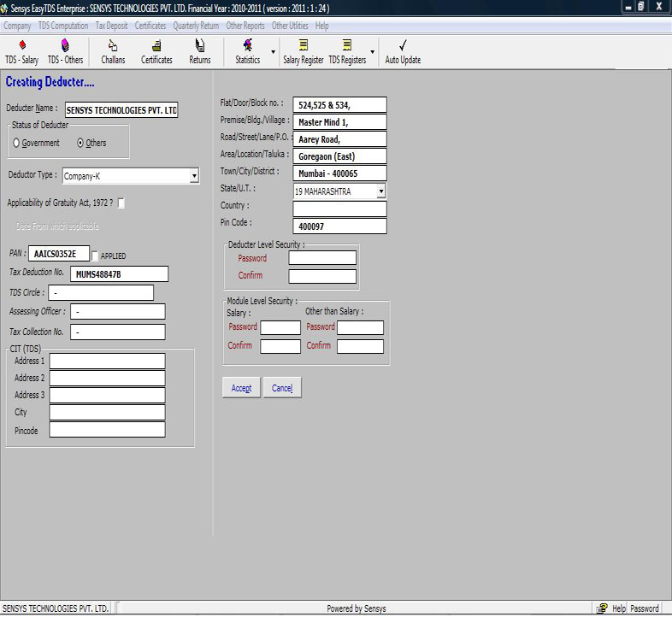Click Deducter Level Security Password field
Image resolution: width=672 pixels, height=617 pixels.
click(x=322, y=258)
